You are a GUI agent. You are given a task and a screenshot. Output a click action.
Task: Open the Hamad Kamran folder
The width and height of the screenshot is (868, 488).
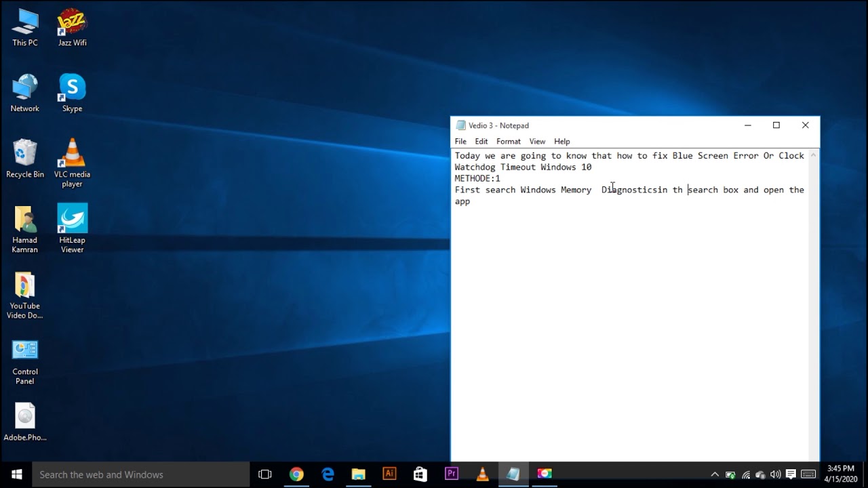pos(25,229)
